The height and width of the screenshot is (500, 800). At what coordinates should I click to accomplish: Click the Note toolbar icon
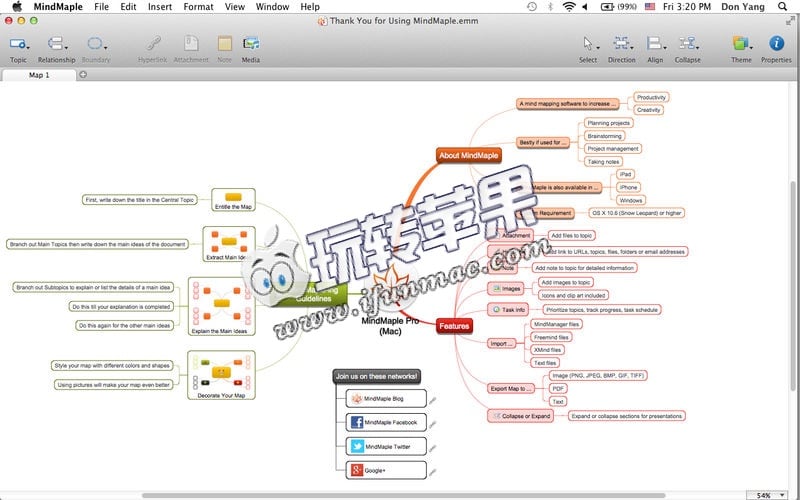[224, 44]
